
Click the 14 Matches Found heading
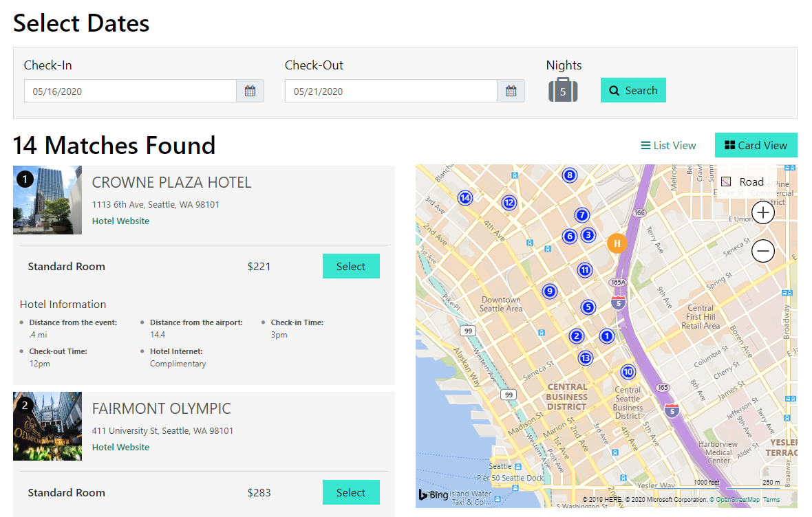pos(114,146)
